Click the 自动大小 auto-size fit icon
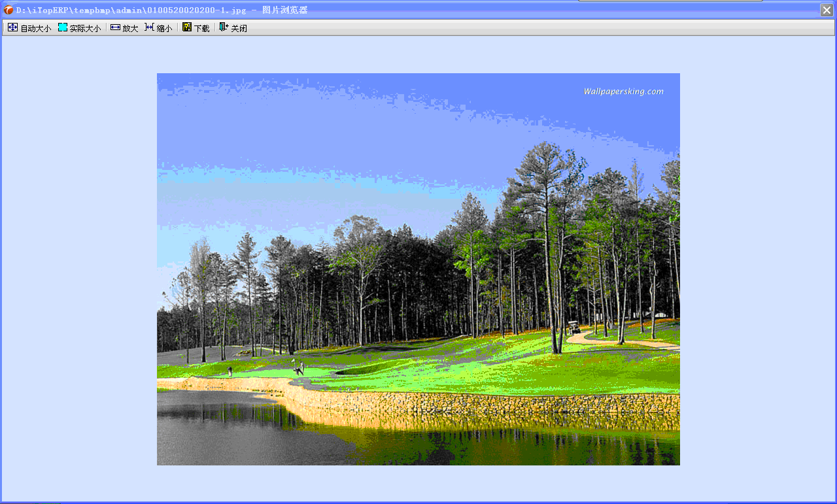This screenshot has width=837, height=504. (x=12, y=27)
